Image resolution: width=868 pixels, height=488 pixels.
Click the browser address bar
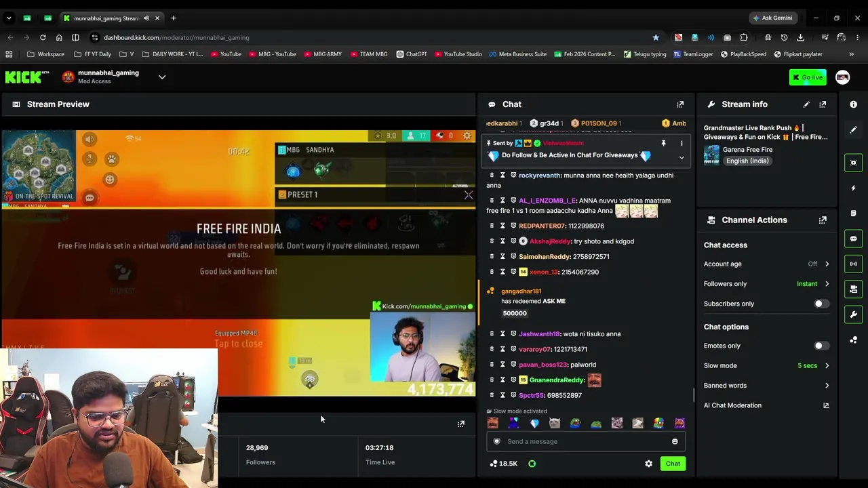[373, 37]
